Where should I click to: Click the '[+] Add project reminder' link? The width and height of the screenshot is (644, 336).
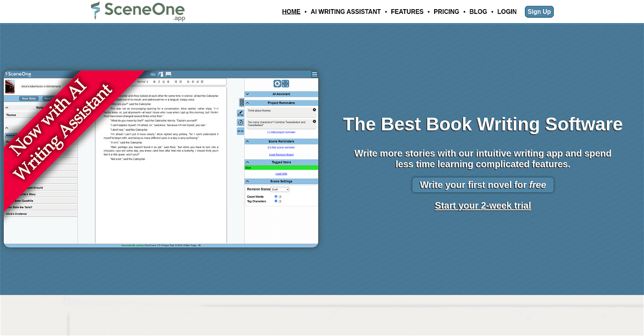click(x=281, y=132)
